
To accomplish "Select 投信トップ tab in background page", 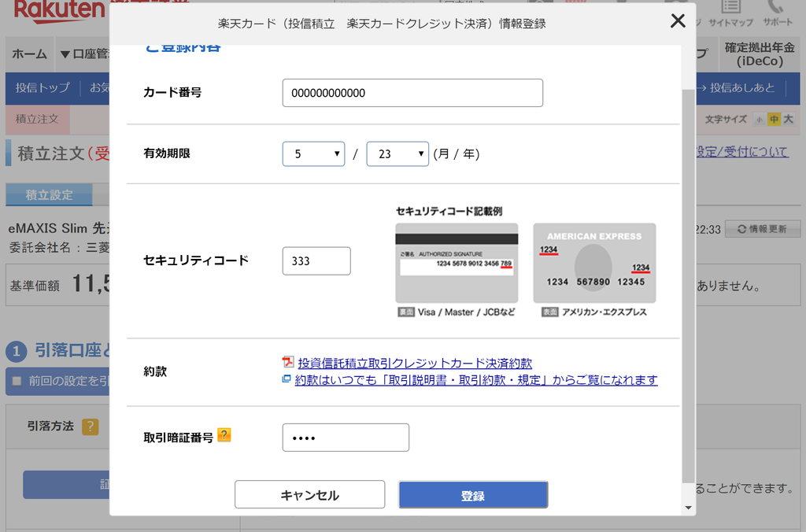I will pyautogui.click(x=43, y=88).
